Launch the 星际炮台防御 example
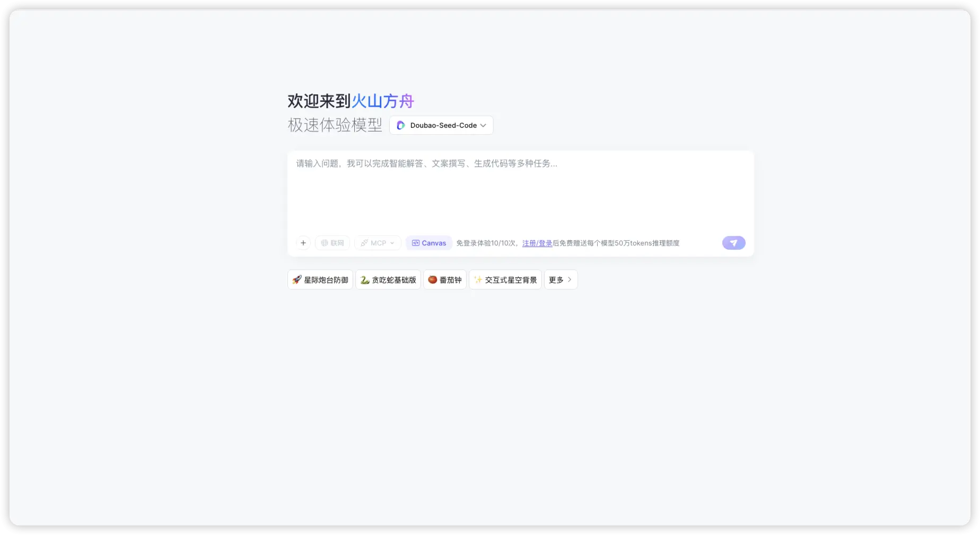This screenshot has height=535, width=980. pos(320,279)
